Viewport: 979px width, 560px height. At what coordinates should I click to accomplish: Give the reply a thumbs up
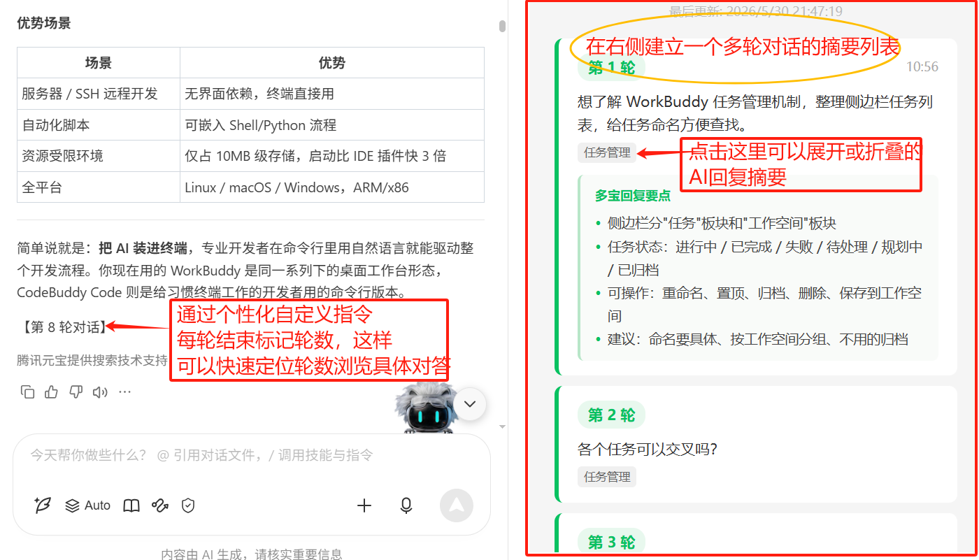tap(52, 392)
